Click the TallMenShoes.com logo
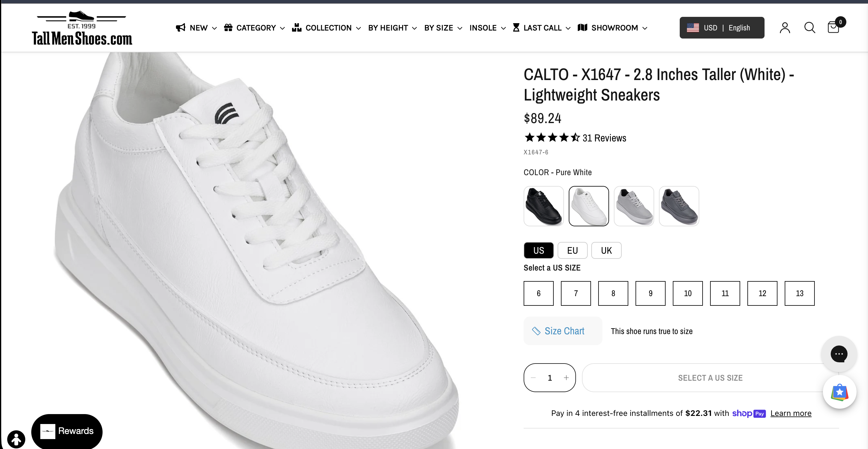Image resolution: width=868 pixels, height=449 pixels. (82, 28)
